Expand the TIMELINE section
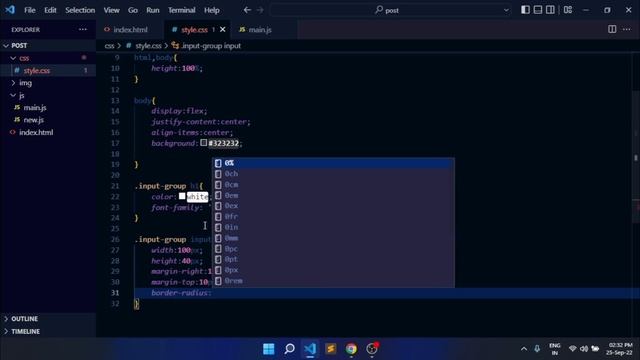The width and height of the screenshot is (640, 360). tap(48, 331)
